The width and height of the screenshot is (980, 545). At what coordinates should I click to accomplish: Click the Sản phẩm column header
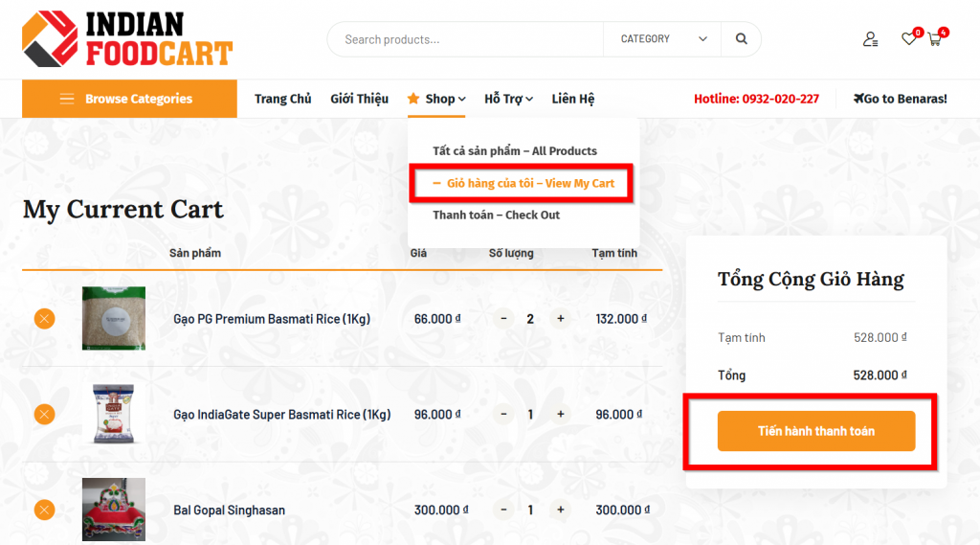click(195, 253)
